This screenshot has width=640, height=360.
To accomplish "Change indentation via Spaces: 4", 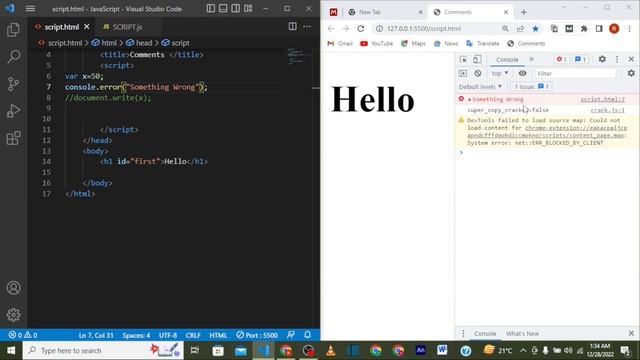I will coord(136,335).
